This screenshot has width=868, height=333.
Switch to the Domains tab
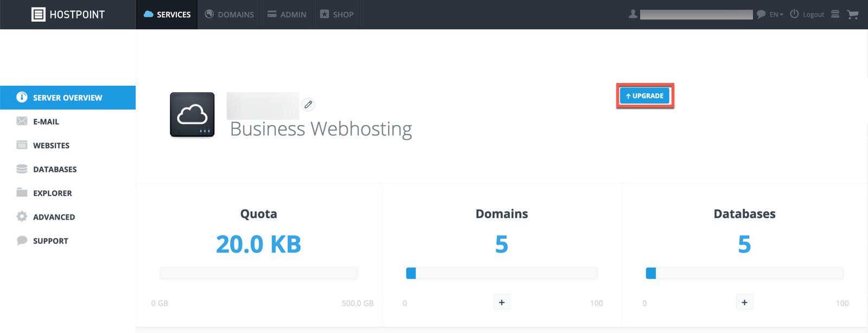click(x=229, y=15)
